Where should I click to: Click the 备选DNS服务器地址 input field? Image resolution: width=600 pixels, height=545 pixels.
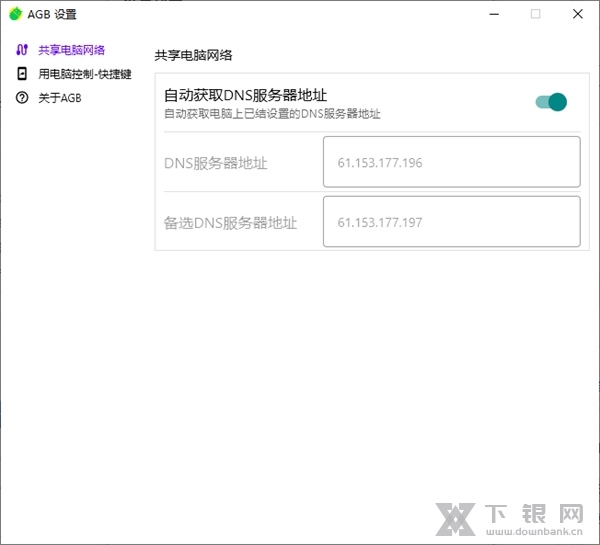coord(452,222)
